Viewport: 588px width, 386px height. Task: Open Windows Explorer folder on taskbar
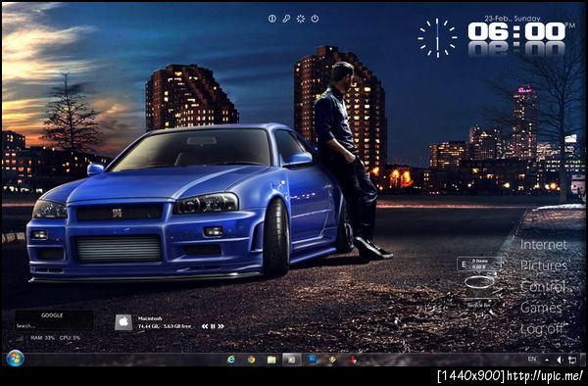(271, 360)
